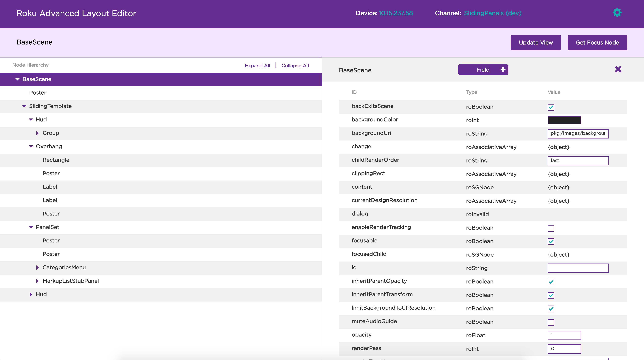
Task: Click the plus icon on the Field button
Action: pos(503,70)
